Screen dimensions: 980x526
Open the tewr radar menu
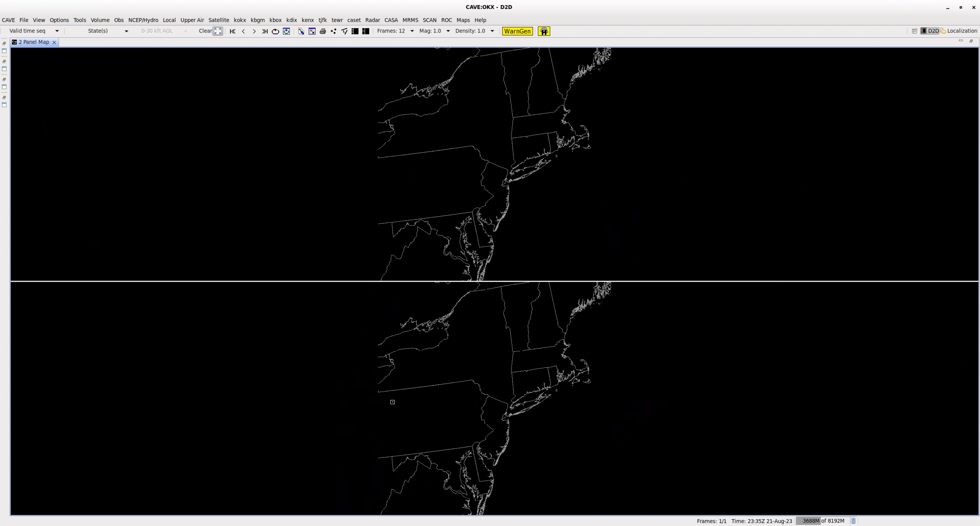[x=337, y=20]
